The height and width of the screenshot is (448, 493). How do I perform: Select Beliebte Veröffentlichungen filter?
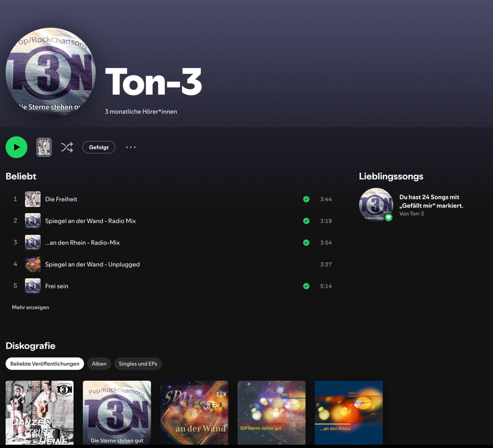tap(44, 364)
